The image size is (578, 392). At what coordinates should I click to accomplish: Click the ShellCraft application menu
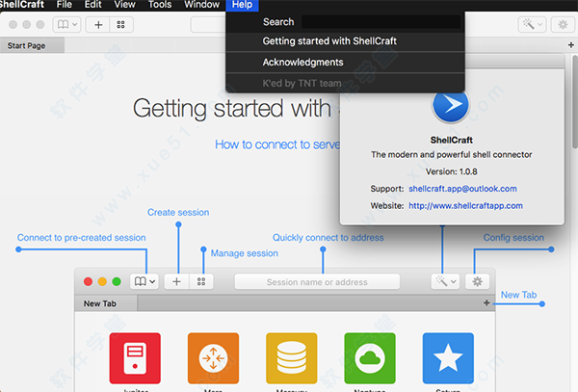(x=21, y=5)
